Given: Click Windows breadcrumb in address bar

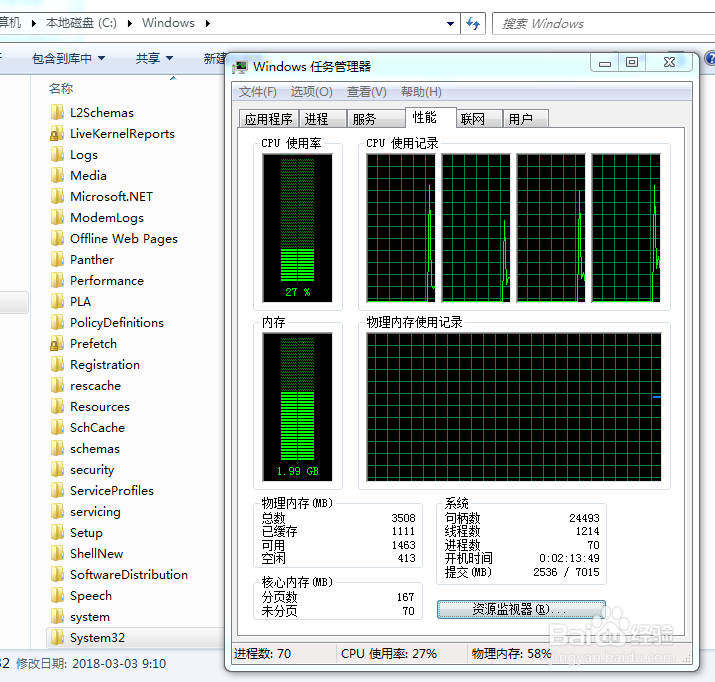Looking at the screenshot, I should pos(168,23).
